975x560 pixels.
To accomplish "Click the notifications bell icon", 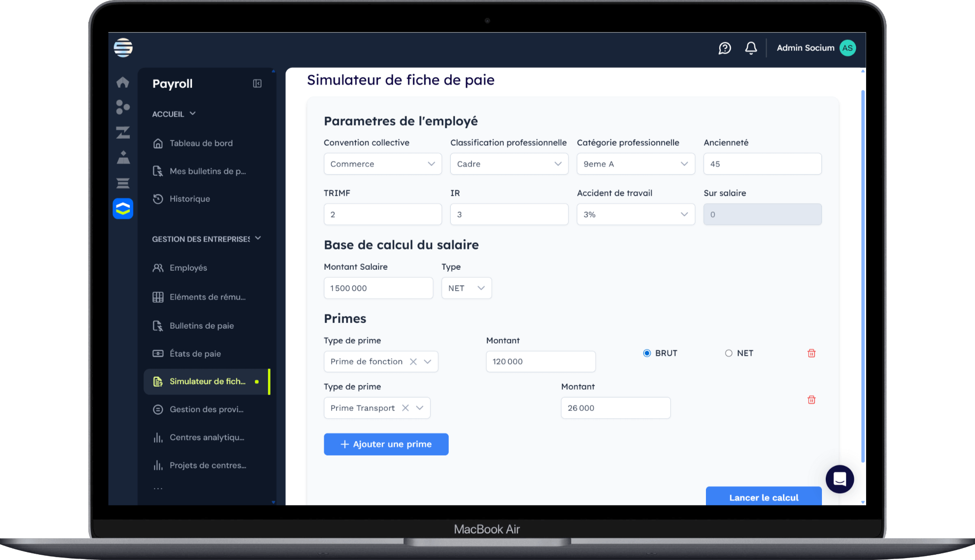I will 751,48.
